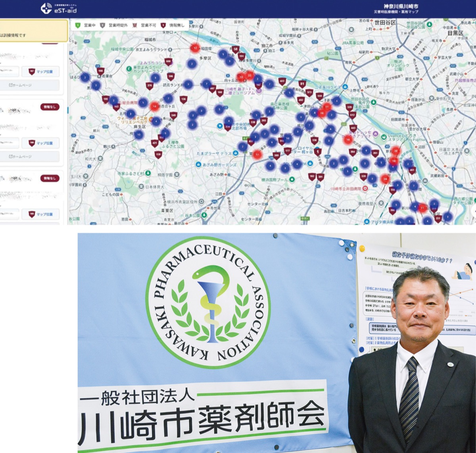Click the yellow 訓練情報です notice banner
The height and width of the screenshot is (453, 476).
click(34, 31)
